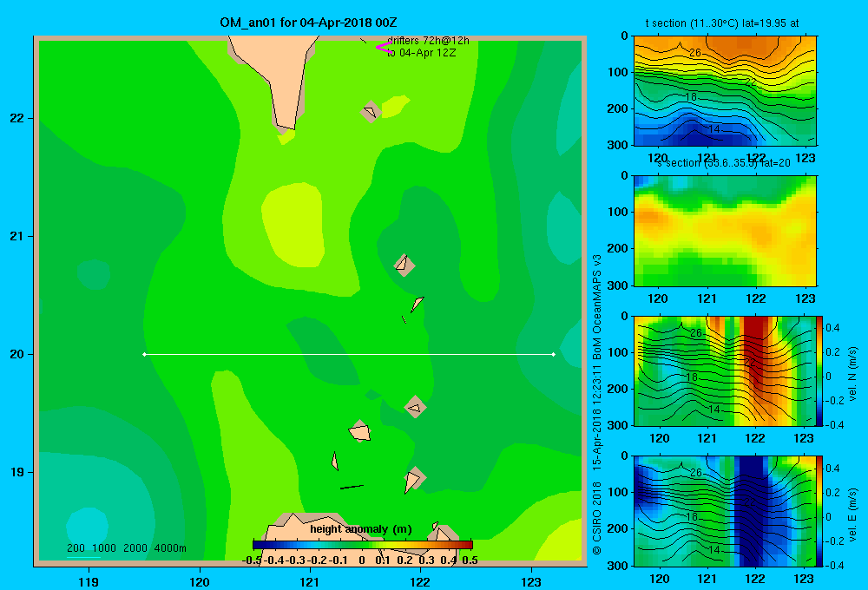Click the height anomaly color bar

tap(363, 545)
